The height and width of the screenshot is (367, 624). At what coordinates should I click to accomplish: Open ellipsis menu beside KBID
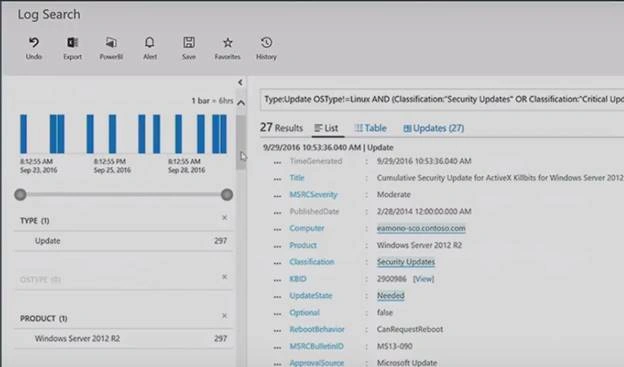click(277, 280)
